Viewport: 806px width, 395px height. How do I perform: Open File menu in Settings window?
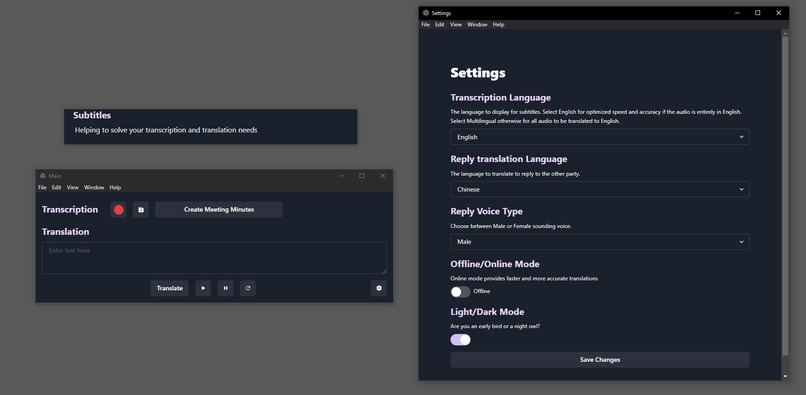pyautogui.click(x=425, y=25)
